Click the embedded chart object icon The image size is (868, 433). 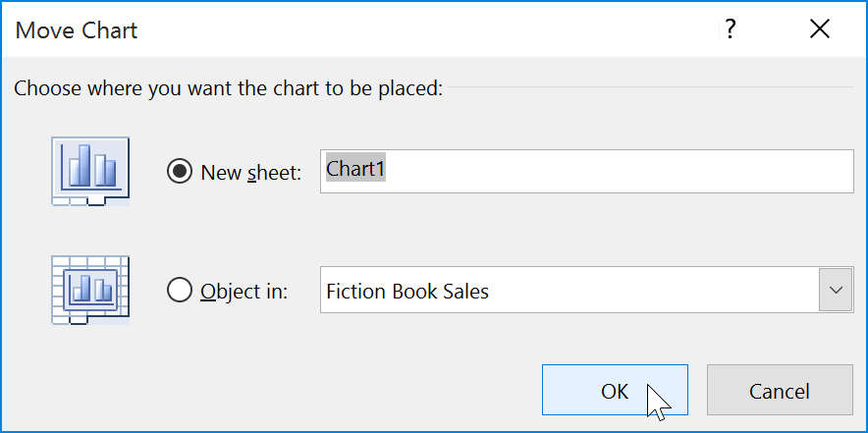click(90, 290)
